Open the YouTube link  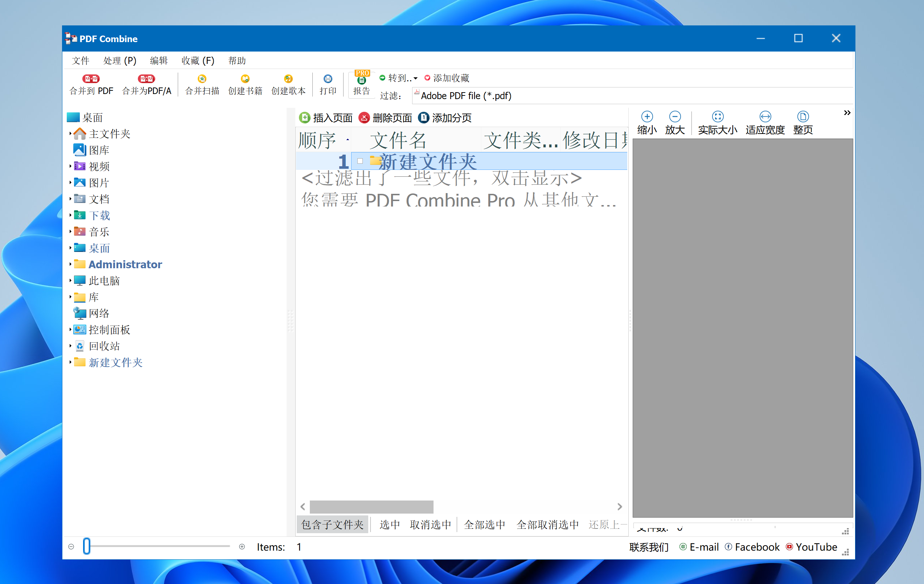[x=811, y=547]
